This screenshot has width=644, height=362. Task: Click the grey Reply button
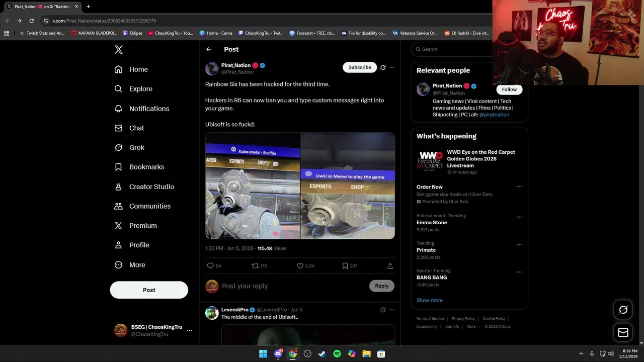(381, 286)
